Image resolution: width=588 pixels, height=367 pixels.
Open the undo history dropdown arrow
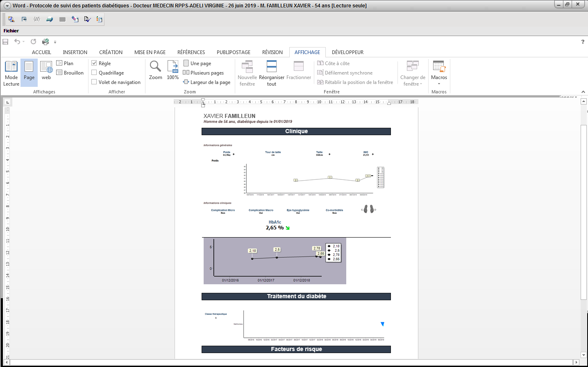tap(23, 42)
